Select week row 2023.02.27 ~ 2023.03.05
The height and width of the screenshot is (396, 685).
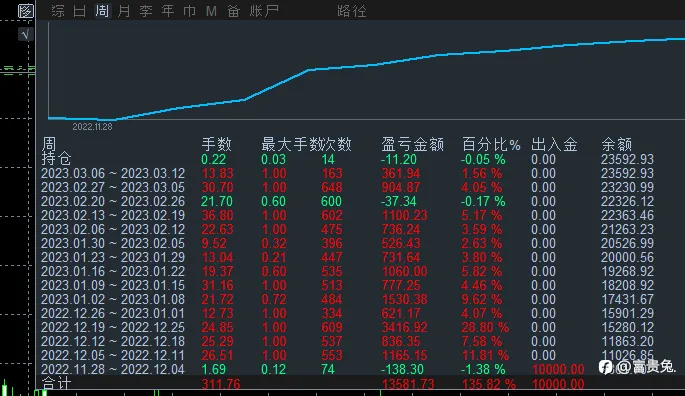[x=113, y=188]
